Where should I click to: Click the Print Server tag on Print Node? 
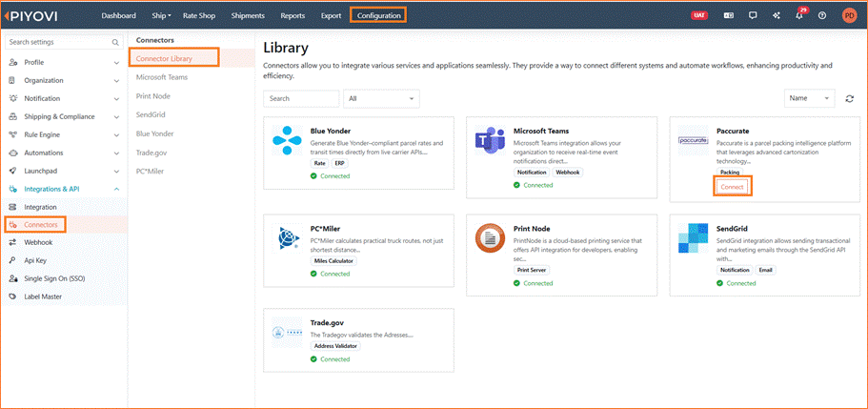click(532, 271)
